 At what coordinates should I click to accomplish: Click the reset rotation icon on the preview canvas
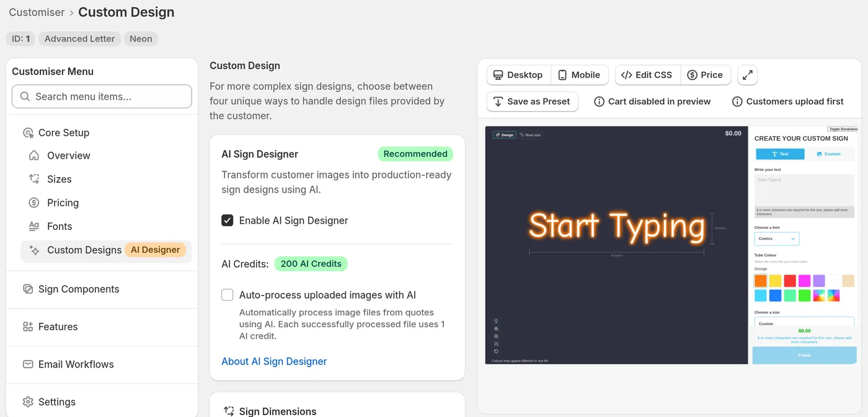(x=496, y=351)
